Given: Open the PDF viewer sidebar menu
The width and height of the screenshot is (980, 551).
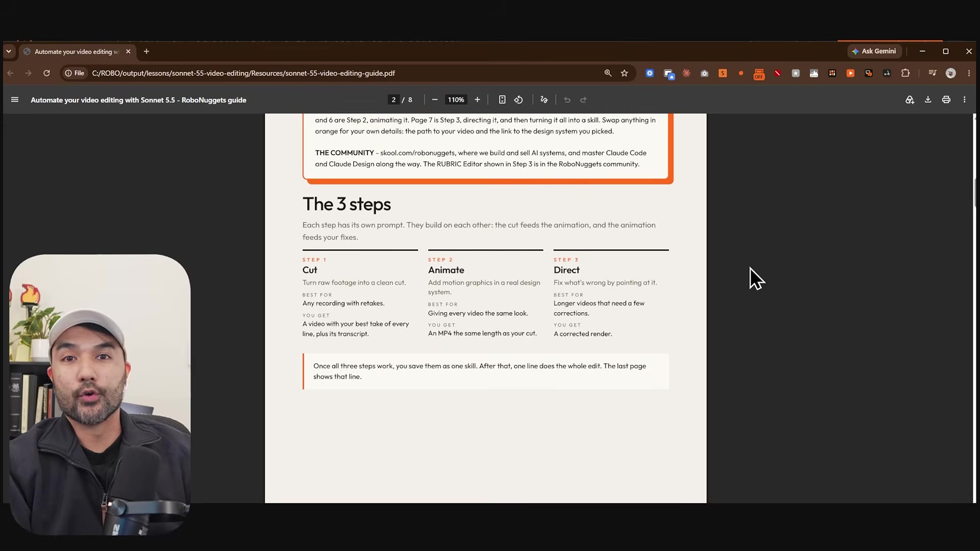Looking at the screenshot, I should coord(15,99).
